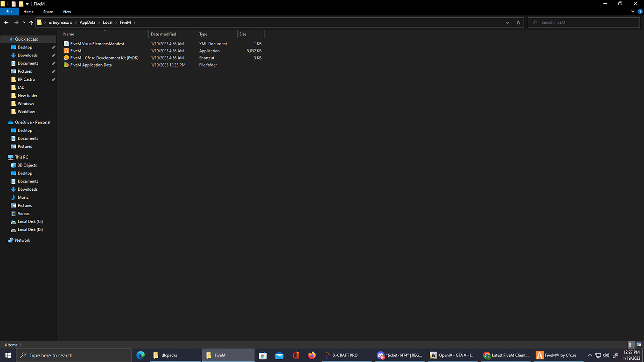Open Firefox from the taskbar
Screen dimensions: 644x362
[312, 355]
